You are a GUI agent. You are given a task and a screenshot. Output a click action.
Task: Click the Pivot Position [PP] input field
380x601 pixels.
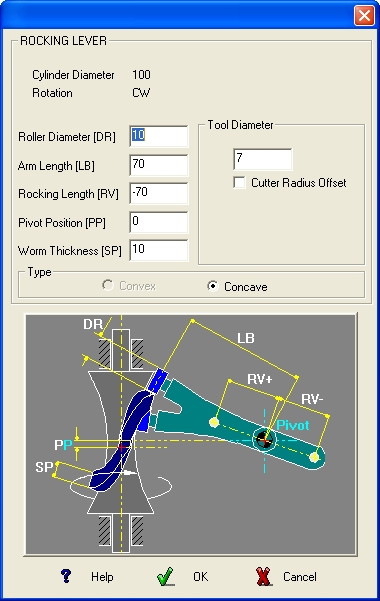pyautogui.click(x=159, y=222)
